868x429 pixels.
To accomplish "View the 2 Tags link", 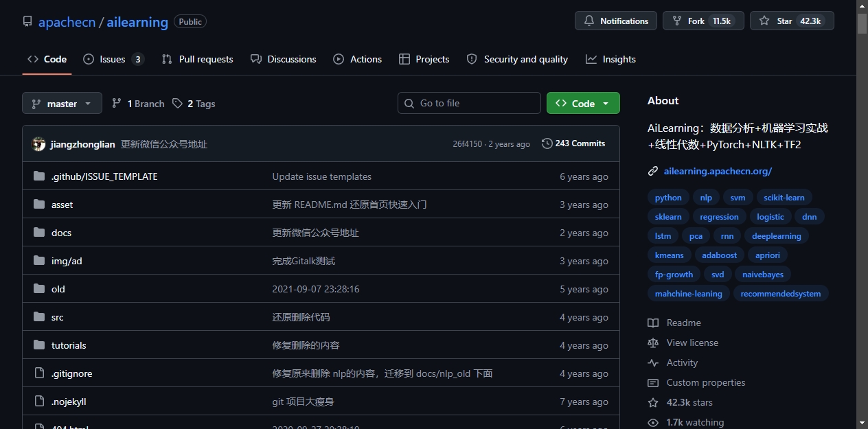I will (194, 104).
